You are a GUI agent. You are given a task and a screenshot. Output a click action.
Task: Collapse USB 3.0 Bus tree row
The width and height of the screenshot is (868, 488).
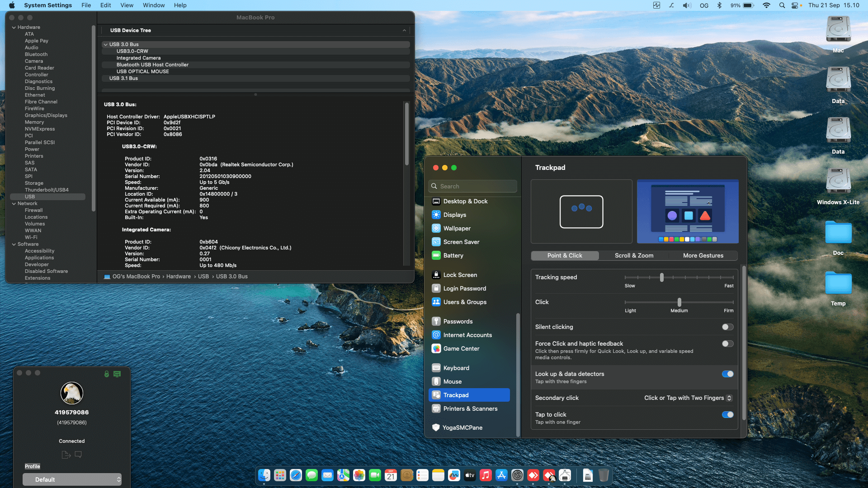point(105,45)
